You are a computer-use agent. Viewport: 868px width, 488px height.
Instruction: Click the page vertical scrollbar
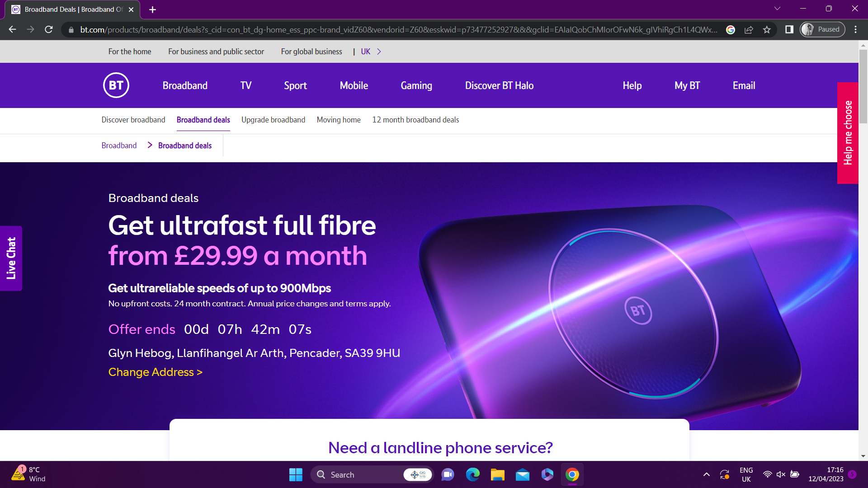click(x=863, y=86)
